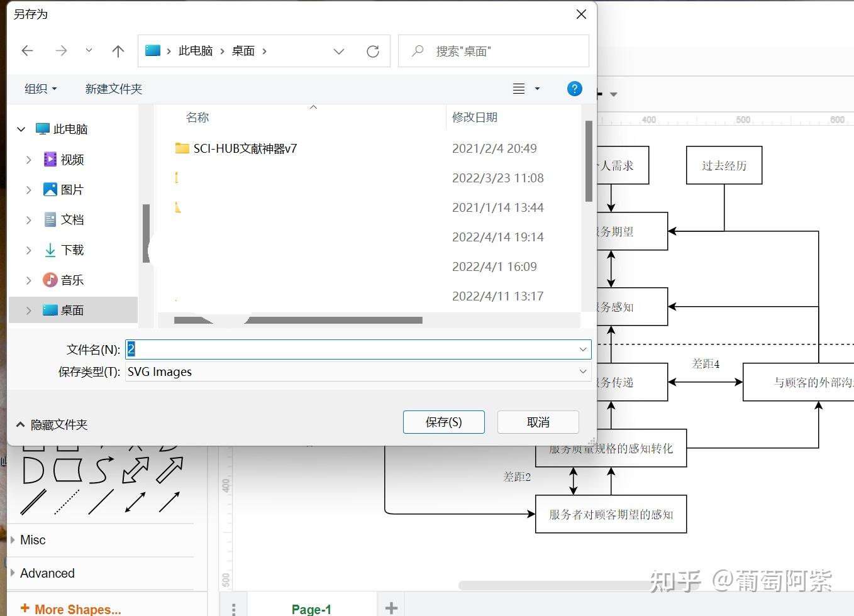Expand the 图片 node in the sidebar
This screenshot has width=854, height=616.
[x=28, y=189]
